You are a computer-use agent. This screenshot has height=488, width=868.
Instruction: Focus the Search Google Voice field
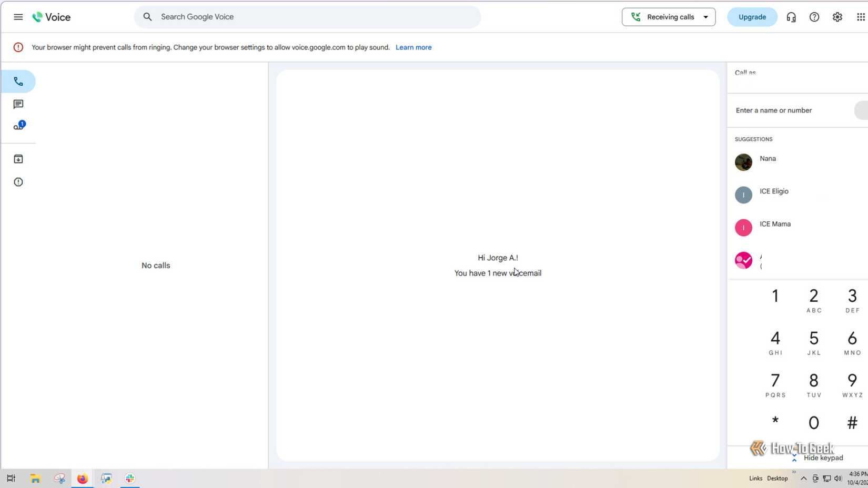click(x=308, y=17)
